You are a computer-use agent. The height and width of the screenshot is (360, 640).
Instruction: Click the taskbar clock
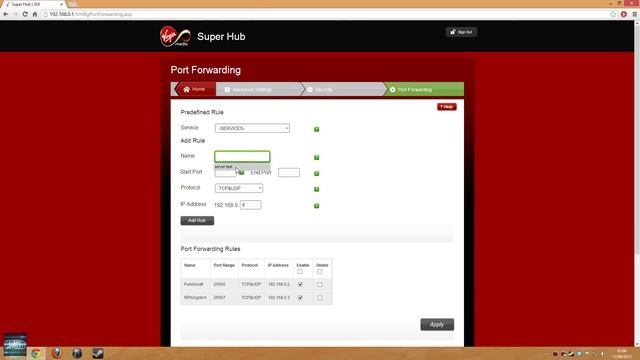click(621, 353)
